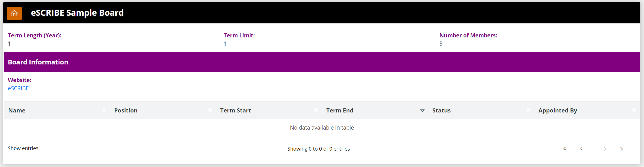The width and height of the screenshot is (644, 167).
Task: Select the Status column header
Action: pos(441,111)
